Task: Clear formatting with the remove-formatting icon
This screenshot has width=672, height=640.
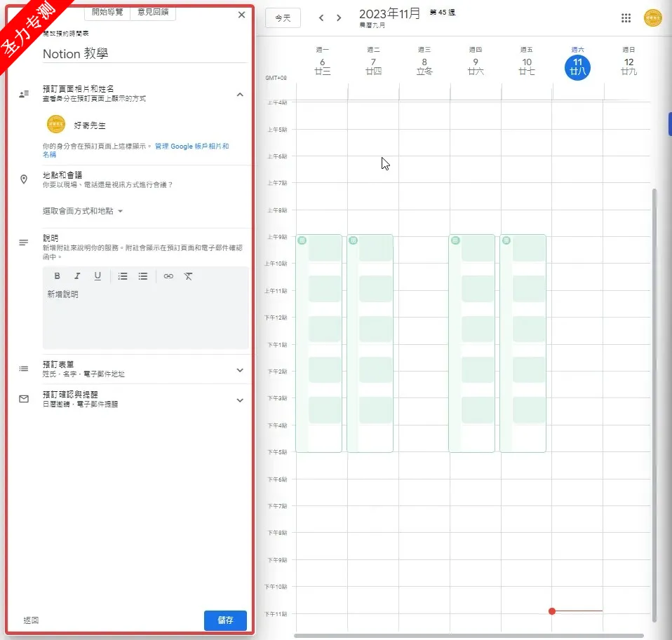Action: coord(188,275)
